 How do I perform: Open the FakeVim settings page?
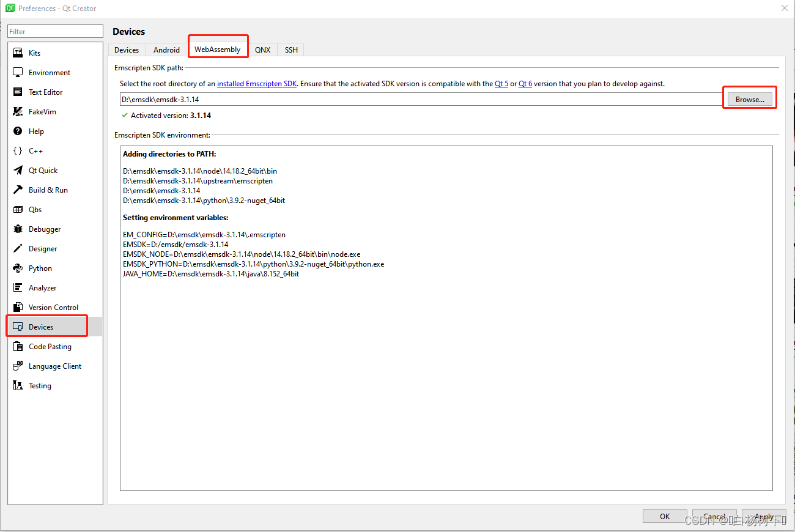point(41,111)
